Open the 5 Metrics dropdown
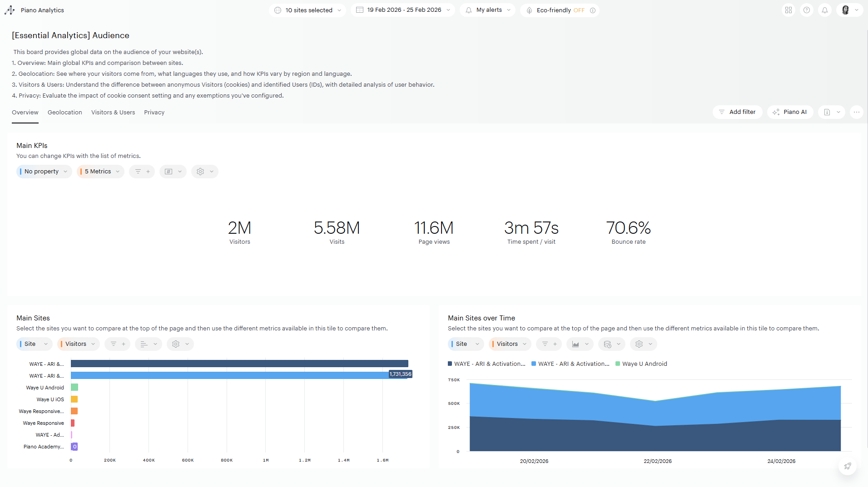Viewport: 868px width, 487px height. coord(100,172)
